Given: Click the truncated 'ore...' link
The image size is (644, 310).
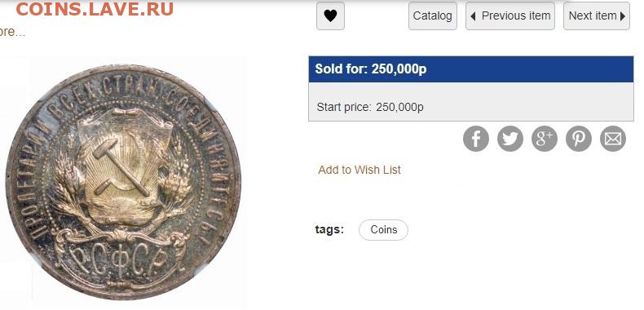Looking at the screenshot, I should point(12,32).
